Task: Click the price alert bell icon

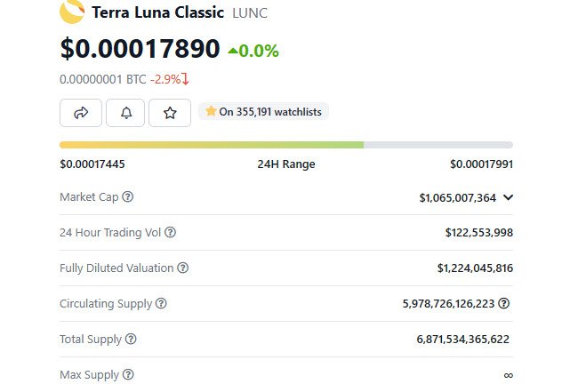Action: point(125,113)
